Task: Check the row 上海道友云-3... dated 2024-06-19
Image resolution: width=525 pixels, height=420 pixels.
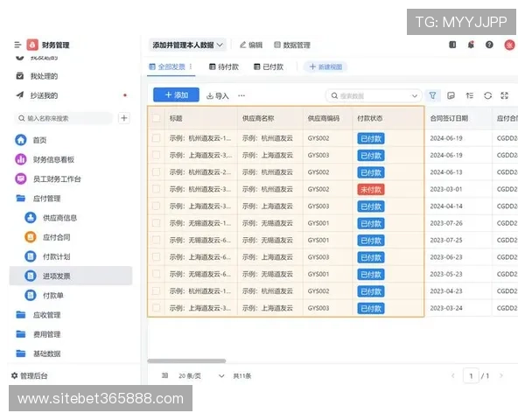Action: (156, 155)
